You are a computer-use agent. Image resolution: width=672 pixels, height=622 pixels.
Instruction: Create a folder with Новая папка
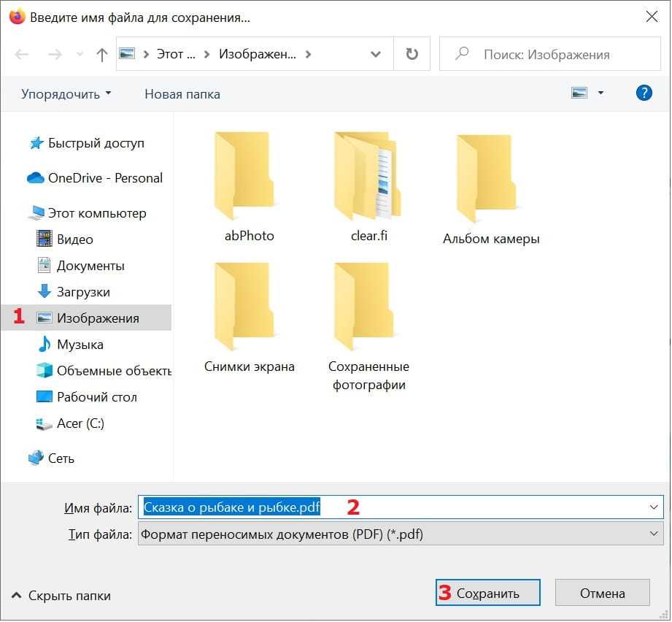point(182,93)
